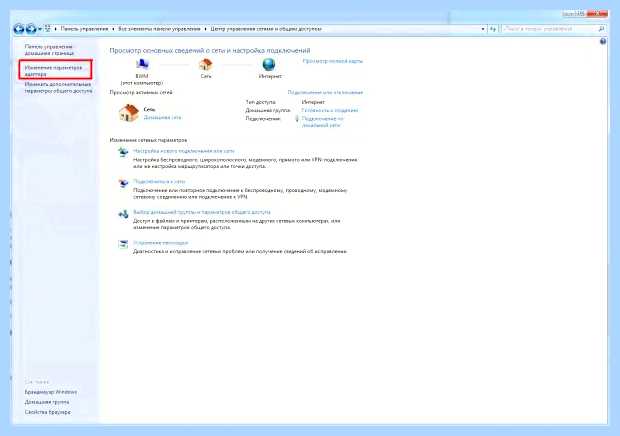The image size is (620, 436).
Task: Open 'Домашняя группа' in See also
Action: (47, 402)
